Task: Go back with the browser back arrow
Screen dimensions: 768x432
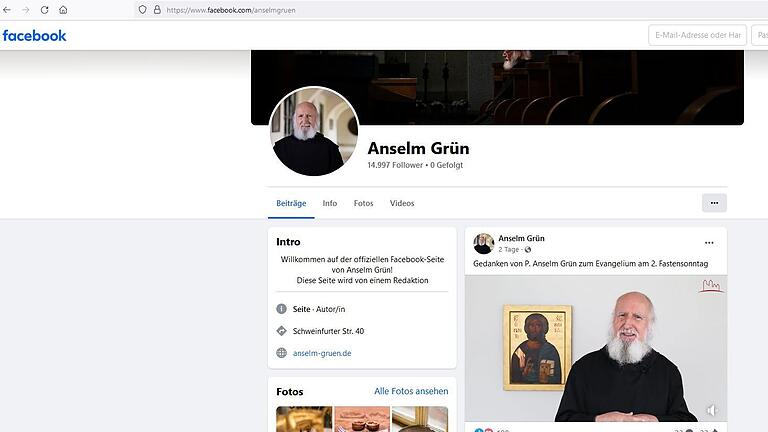Action: [7, 10]
